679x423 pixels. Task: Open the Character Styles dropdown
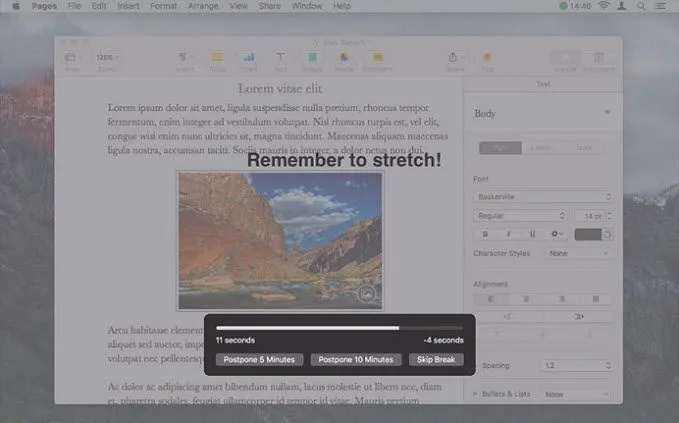tap(578, 254)
